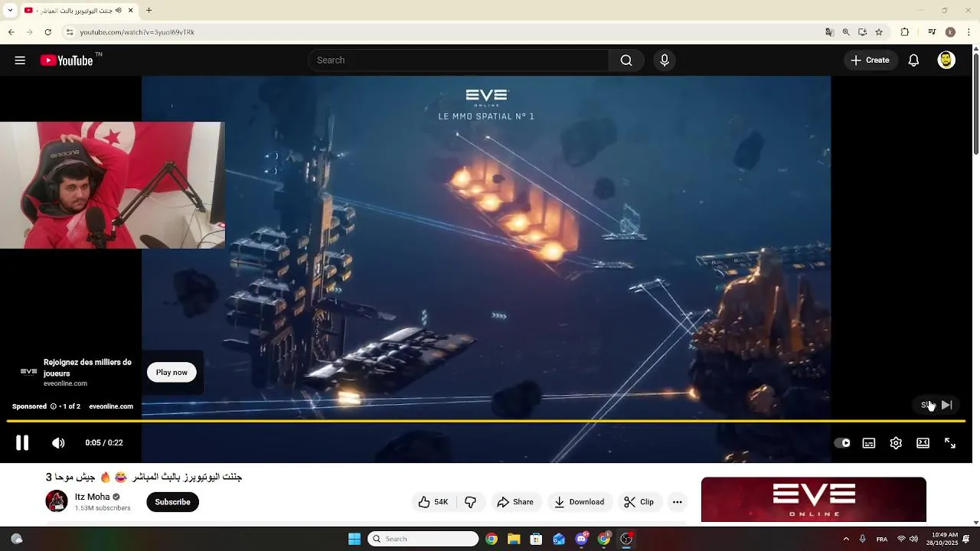
Task: Bookmark this page with the star
Action: (x=879, y=32)
